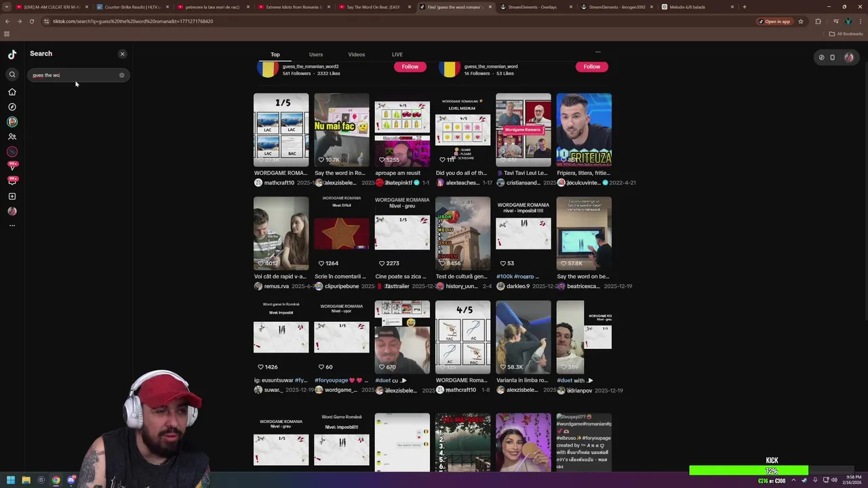Click floating phone icon beside profile avatar
Image resolution: width=868 pixels, height=488 pixels.
point(833,58)
